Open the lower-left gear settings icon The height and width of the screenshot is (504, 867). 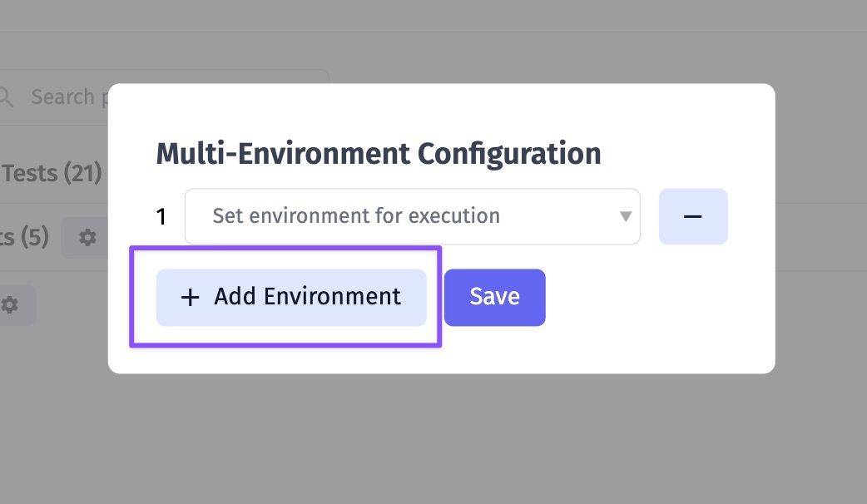[x=9, y=304]
